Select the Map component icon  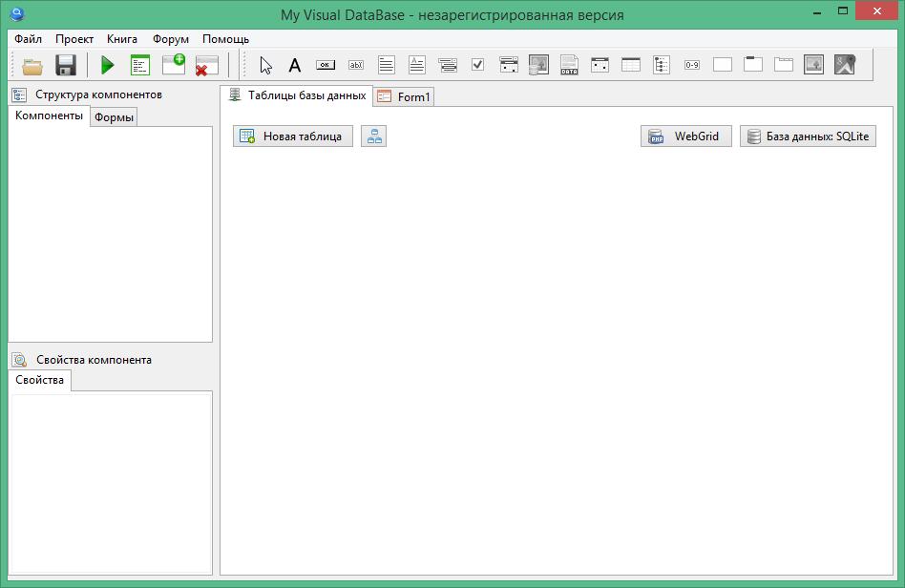click(x=845, y=65)
